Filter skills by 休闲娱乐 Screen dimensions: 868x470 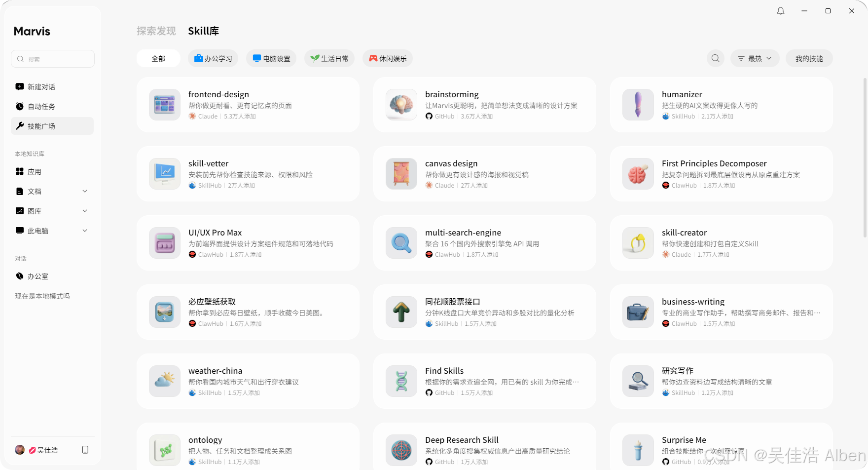(388, 58)
